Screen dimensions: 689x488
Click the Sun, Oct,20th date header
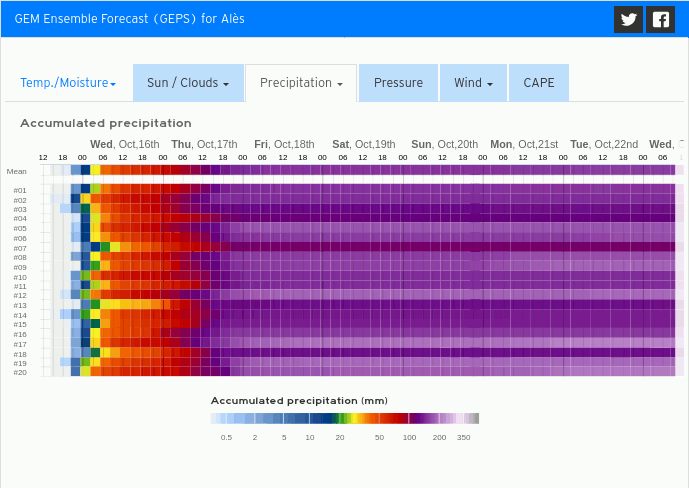point(444,144)
